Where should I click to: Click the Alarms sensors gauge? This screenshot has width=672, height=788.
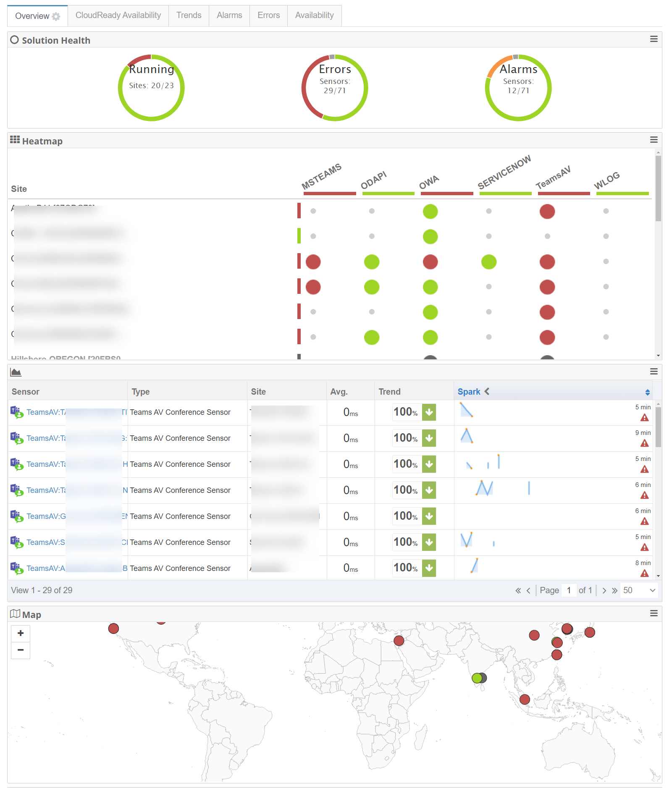[x=518, y=88]
